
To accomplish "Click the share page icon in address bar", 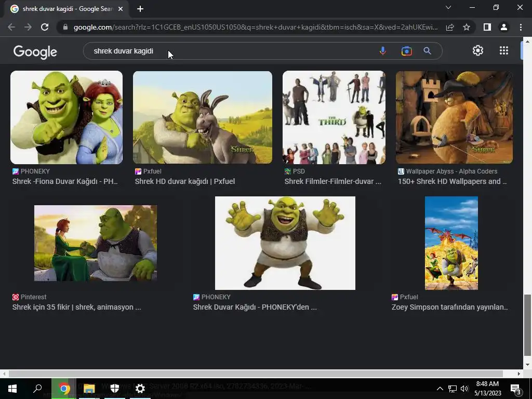I will coord(450,27).
